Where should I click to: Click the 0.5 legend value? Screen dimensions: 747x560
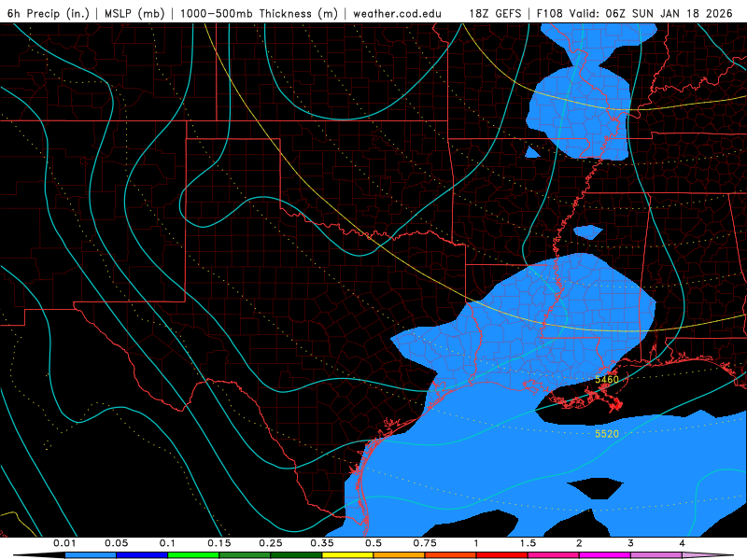[373, 543]
